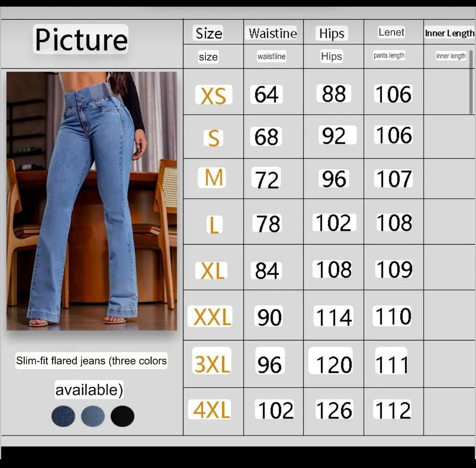This screenshot has width=476, height=468.
Task: Click the hips value 126 for 4XL
Action: [x=334, y=410]
